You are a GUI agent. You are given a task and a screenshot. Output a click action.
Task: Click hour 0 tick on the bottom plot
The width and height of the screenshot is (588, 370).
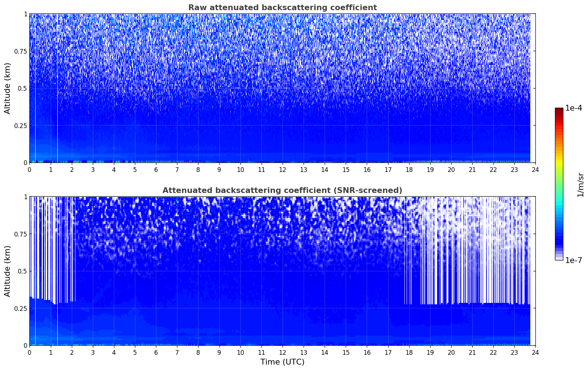(x=29, y=352)
